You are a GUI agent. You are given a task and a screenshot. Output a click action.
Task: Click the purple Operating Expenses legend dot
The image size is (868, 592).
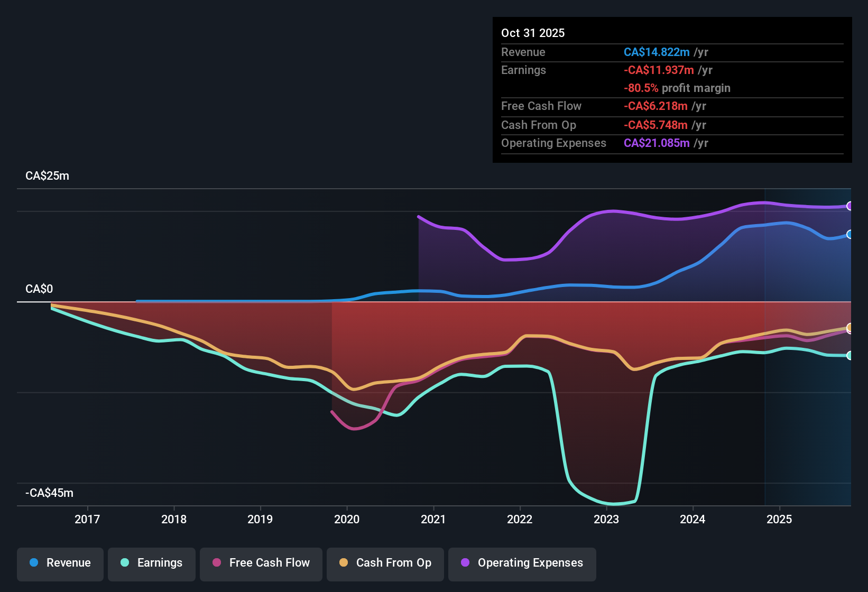465,563
